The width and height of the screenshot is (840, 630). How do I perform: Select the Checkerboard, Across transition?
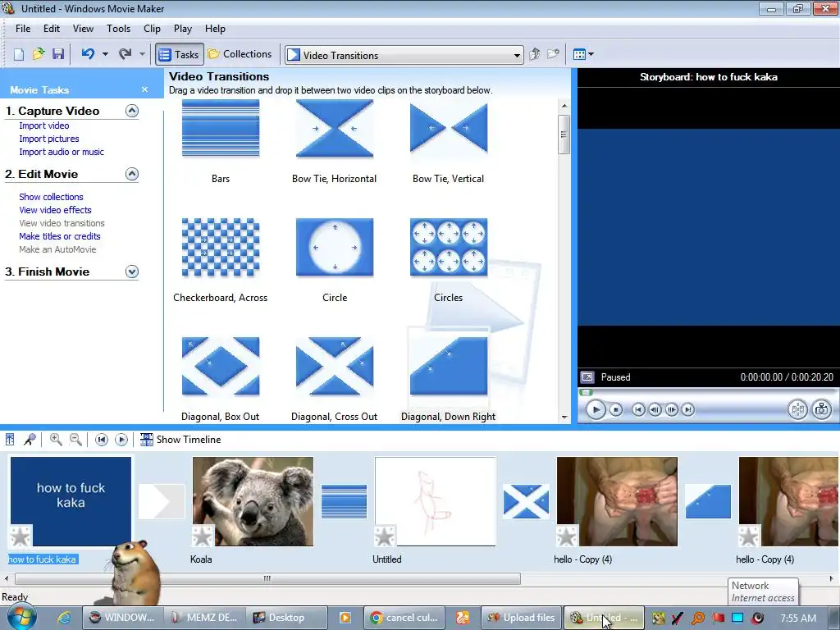click(x=221, y=248)
